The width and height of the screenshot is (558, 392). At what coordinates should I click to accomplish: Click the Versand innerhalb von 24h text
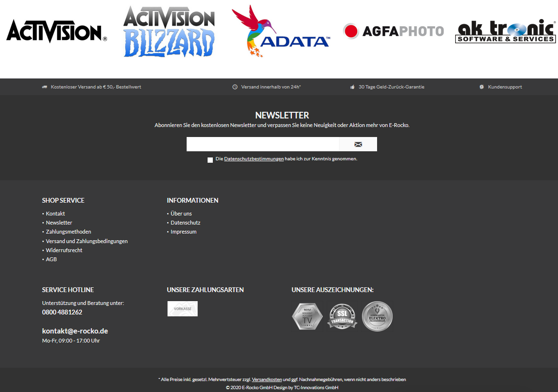click(271, 87)
